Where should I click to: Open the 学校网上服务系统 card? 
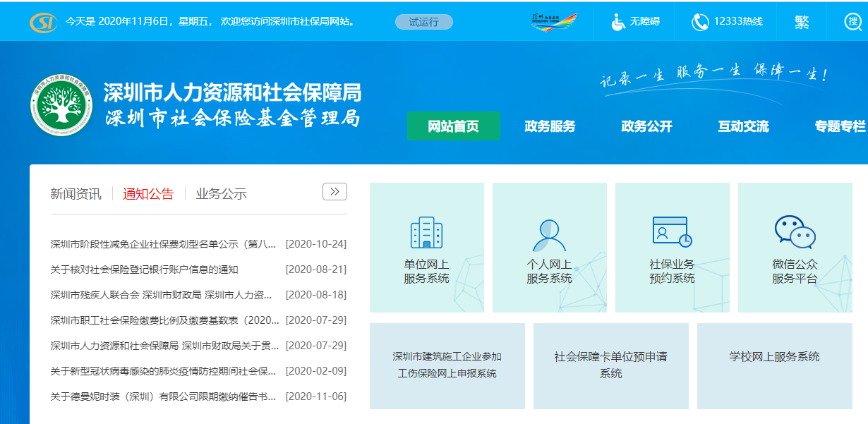(774, 365)
